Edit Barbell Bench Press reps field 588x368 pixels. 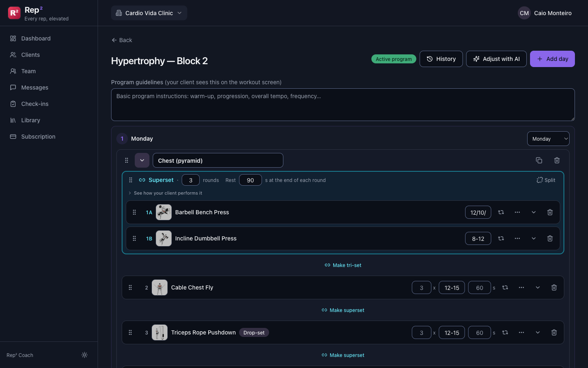[478, 212]
